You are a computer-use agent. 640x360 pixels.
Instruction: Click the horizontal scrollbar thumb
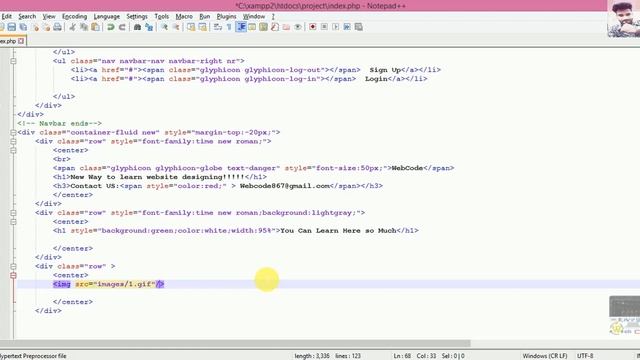click(235, 344)
